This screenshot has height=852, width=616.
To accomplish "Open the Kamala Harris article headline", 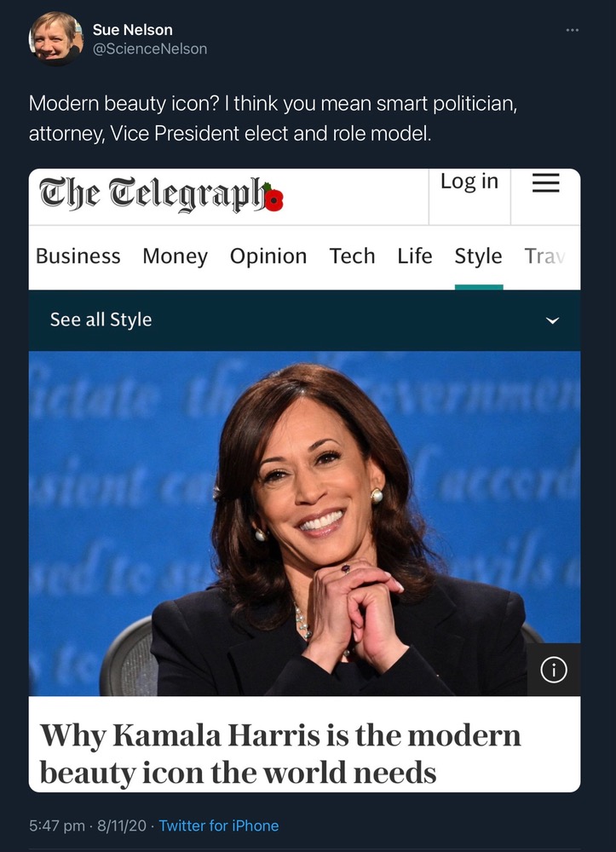I will pos(280,754).
